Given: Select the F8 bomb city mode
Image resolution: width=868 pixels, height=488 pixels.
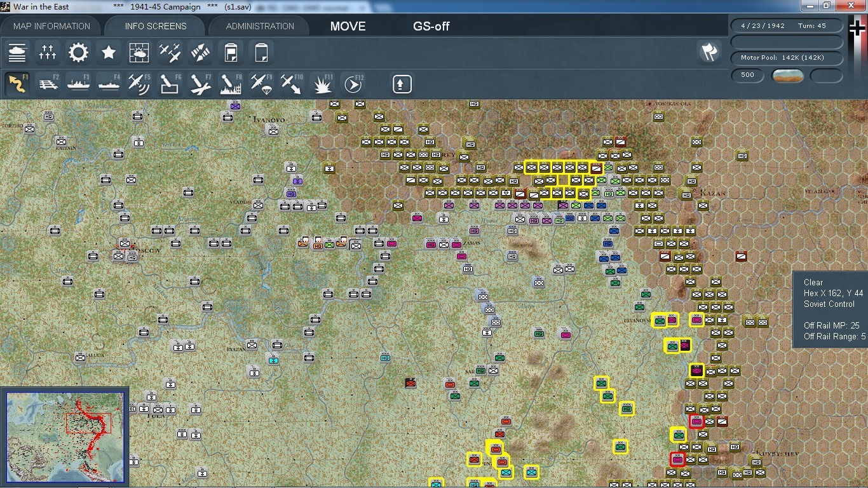Looking at the screenshot, I should tap(231, 84).
